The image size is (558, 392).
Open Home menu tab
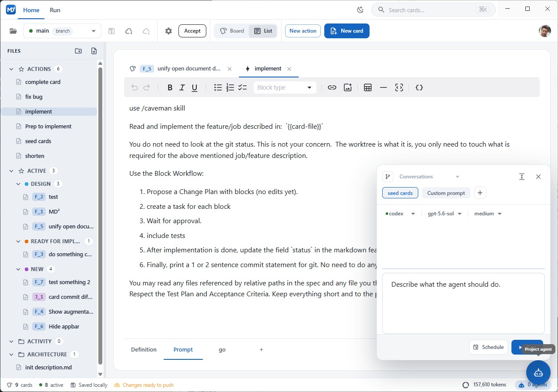(31, 10)
